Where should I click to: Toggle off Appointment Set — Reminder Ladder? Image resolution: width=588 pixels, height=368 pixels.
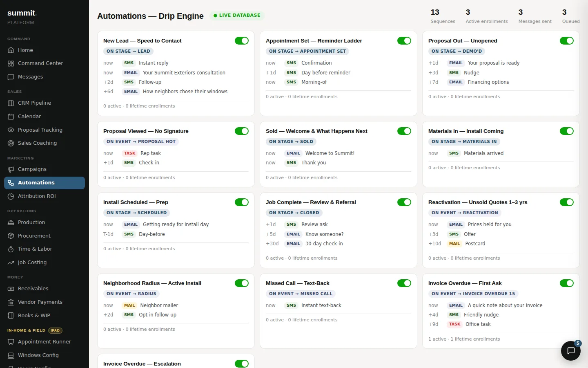pyautogui.click(x=404, y=40)
